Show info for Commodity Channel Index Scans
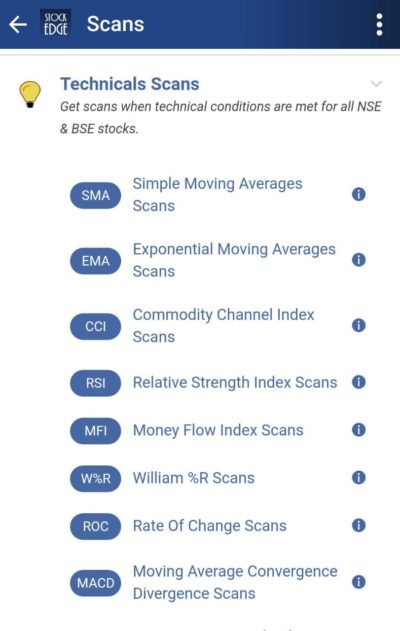The image size is (400, 631). coord(359,325)
